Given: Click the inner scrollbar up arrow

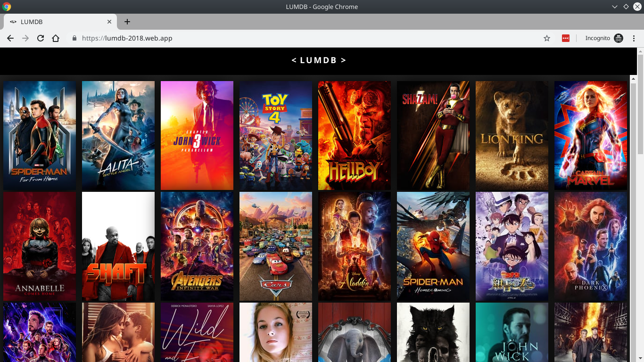Looking at the screenshot, I should tap(633, 78).
